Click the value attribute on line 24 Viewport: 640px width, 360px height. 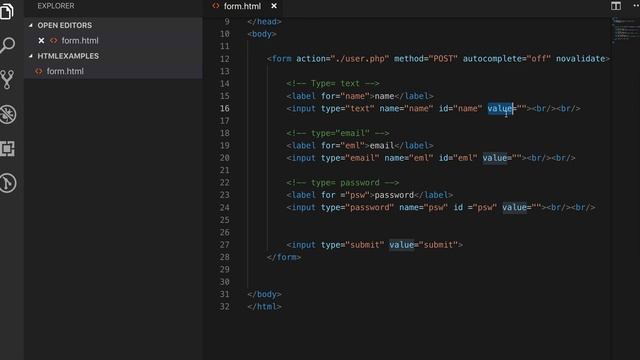[514, 207]
